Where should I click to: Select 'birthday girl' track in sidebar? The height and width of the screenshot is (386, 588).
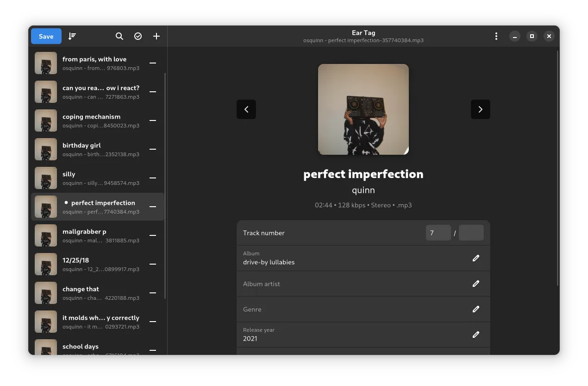pos(91,149)
